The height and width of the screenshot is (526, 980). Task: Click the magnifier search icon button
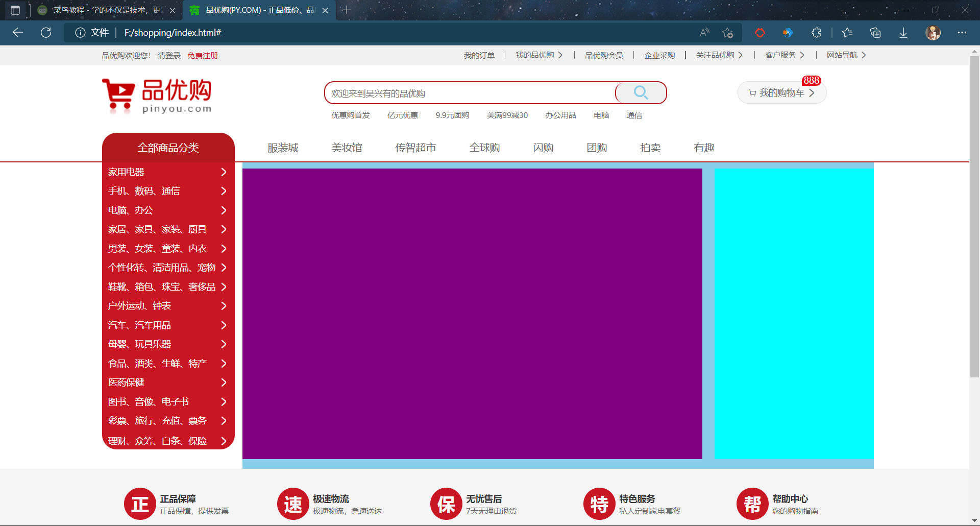pos(641,92)
